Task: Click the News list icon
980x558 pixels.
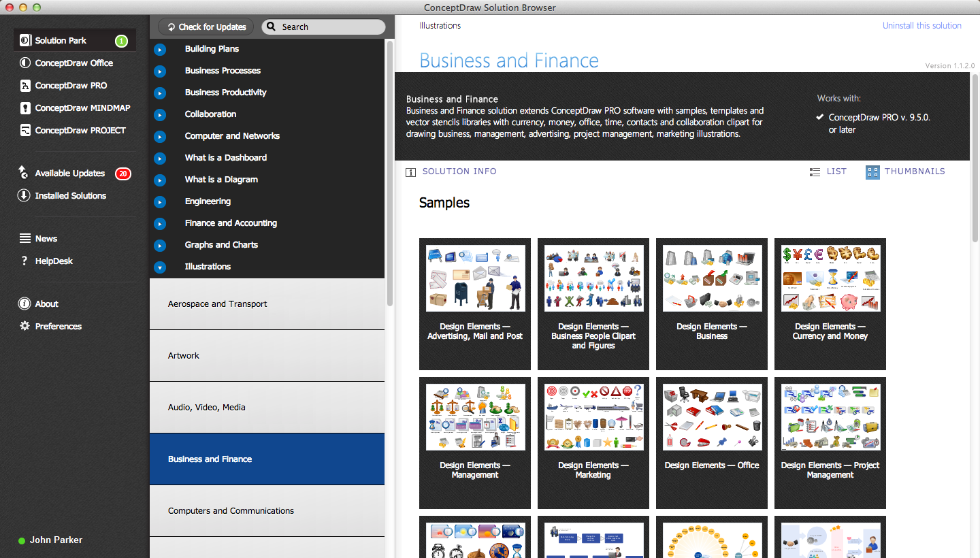Action: point(24,238)
